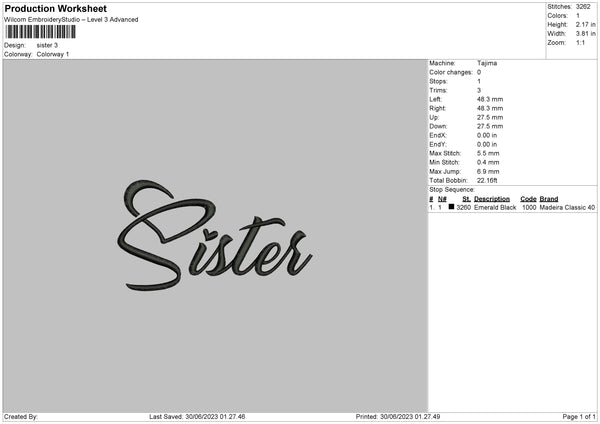Image resolution: width=600 pixels, height=424 pixels.
Task: Click the St. column header
Action: click(x=461, y=198)
